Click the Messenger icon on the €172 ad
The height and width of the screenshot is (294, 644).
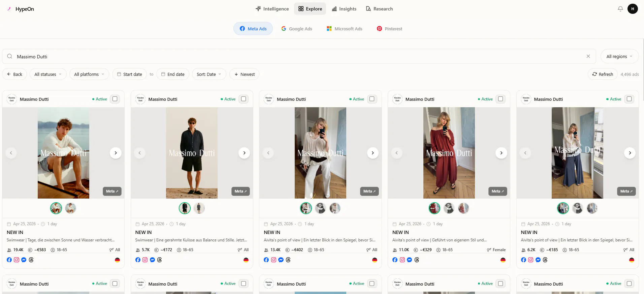point(152,260)
